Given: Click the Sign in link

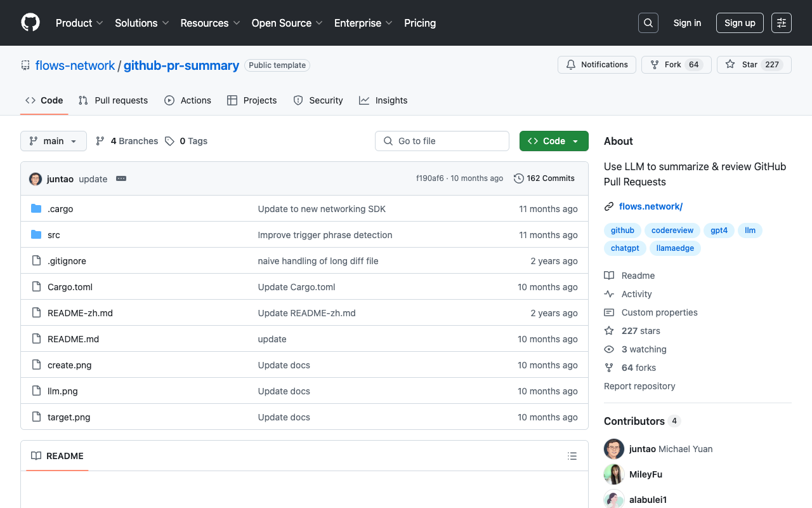Looking at the screenshot, I should [x=687, y=23].
